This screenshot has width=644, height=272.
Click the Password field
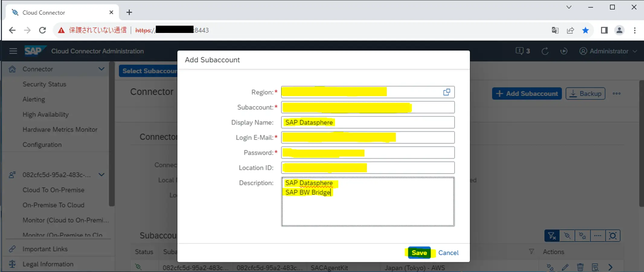click(x=368, y=153)
